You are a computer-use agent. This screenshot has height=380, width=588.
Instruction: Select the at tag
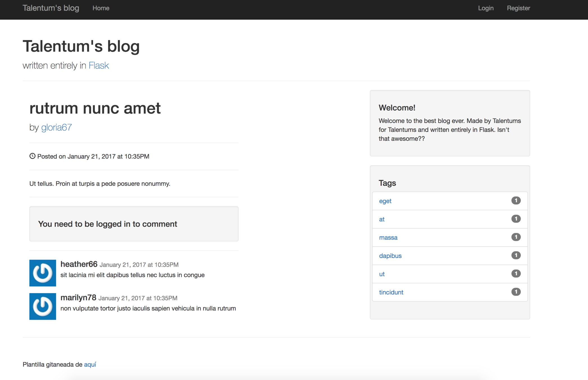point(382,219)
